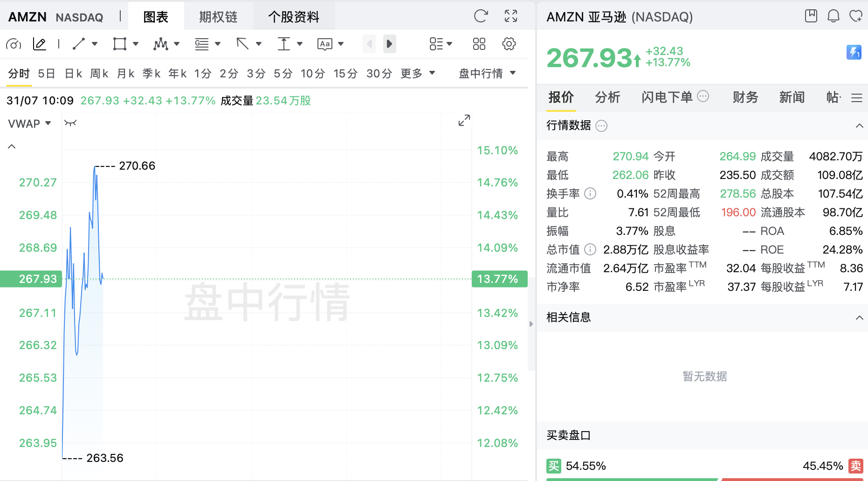Open chart settings gear icon
Screen dimensions: 868x481
(509, 44)
